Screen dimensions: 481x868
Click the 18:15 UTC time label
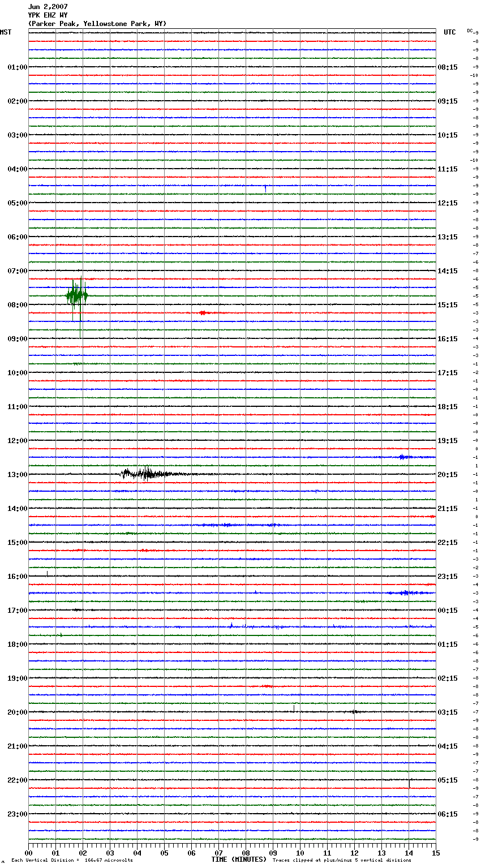pyautogui.click(x=448, y=407)
